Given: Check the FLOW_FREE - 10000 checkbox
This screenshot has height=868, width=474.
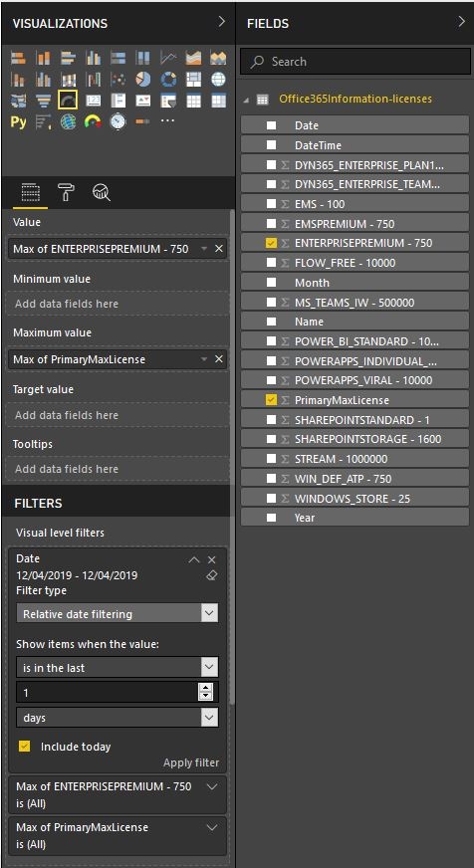Looking at the screenshot, I should coord(271,263).
